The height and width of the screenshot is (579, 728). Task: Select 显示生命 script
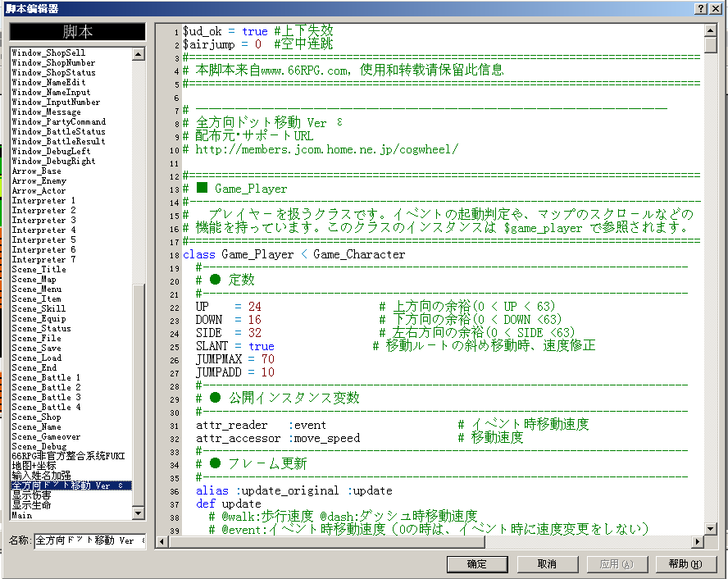tap(32, 505)
